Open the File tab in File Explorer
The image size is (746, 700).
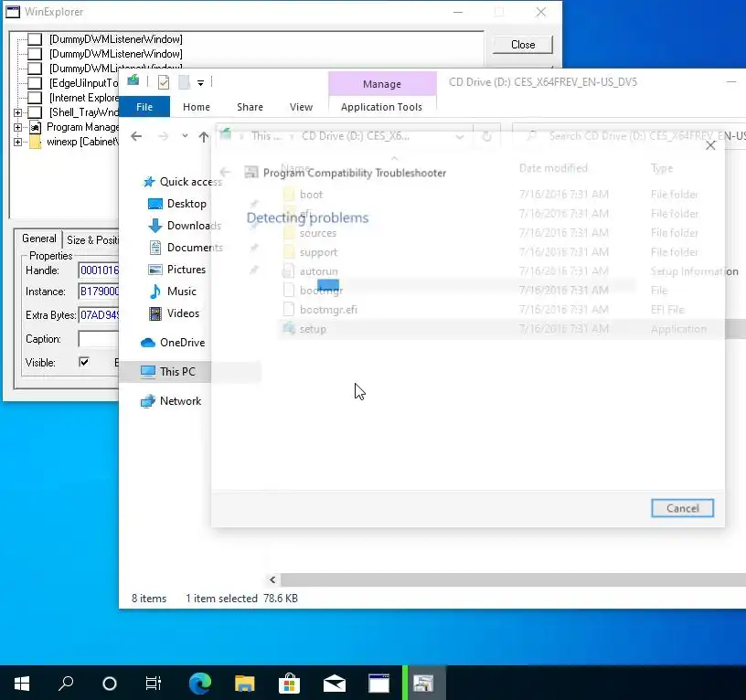144,107
